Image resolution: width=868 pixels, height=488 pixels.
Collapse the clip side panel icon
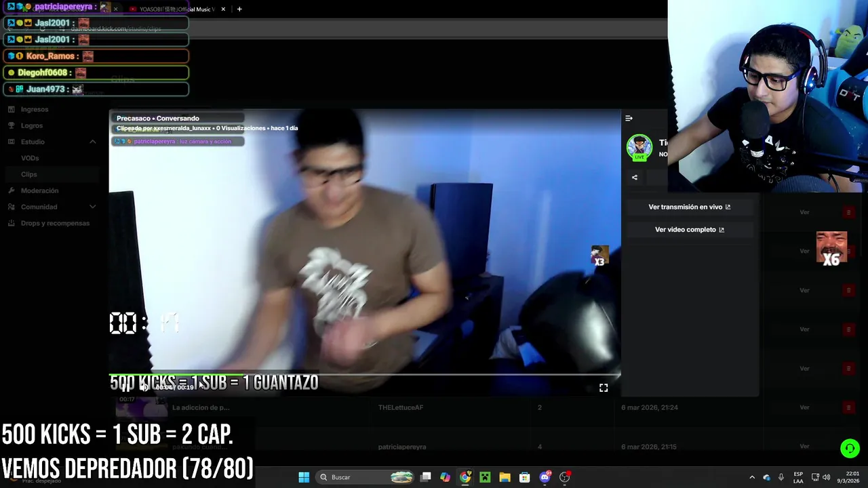click(x=629, y=119)
